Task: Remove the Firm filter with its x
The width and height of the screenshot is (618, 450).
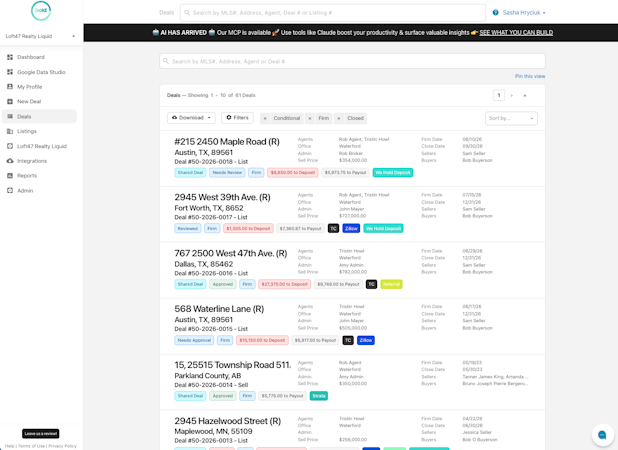Action: tap(310, 118)
